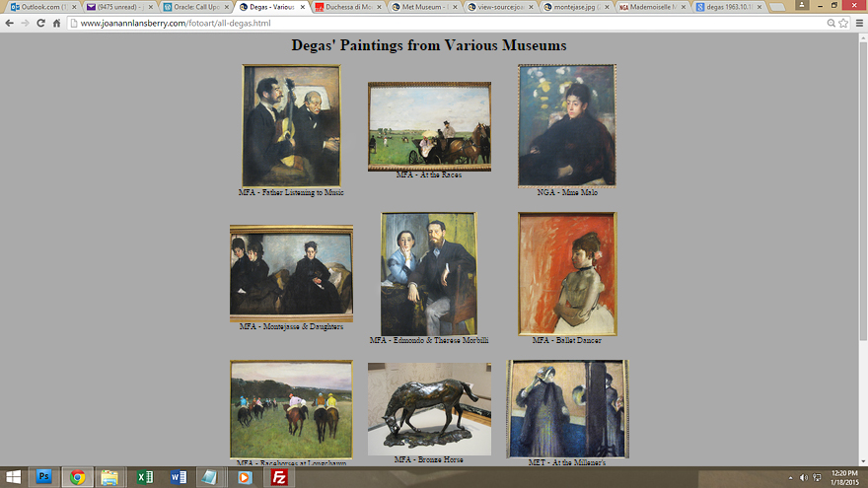Switch to the Met Museum tab

tap(424, 7)
